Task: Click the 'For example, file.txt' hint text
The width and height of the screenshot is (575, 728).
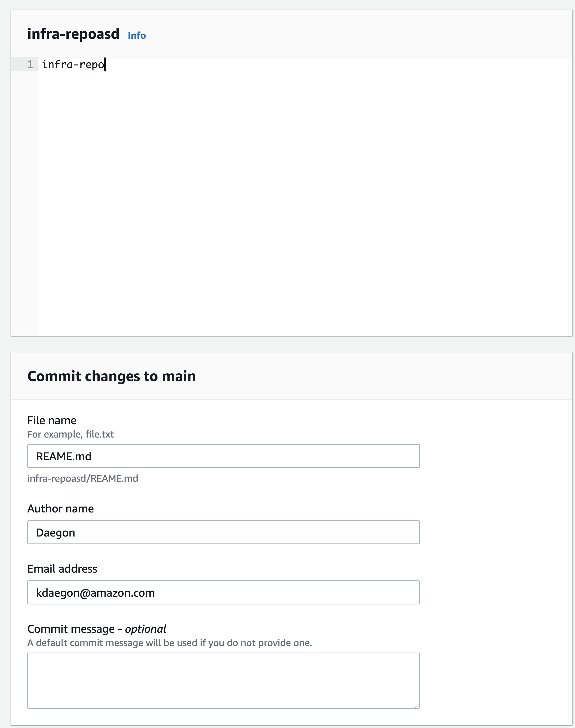Action: click(x=71, y=434)
